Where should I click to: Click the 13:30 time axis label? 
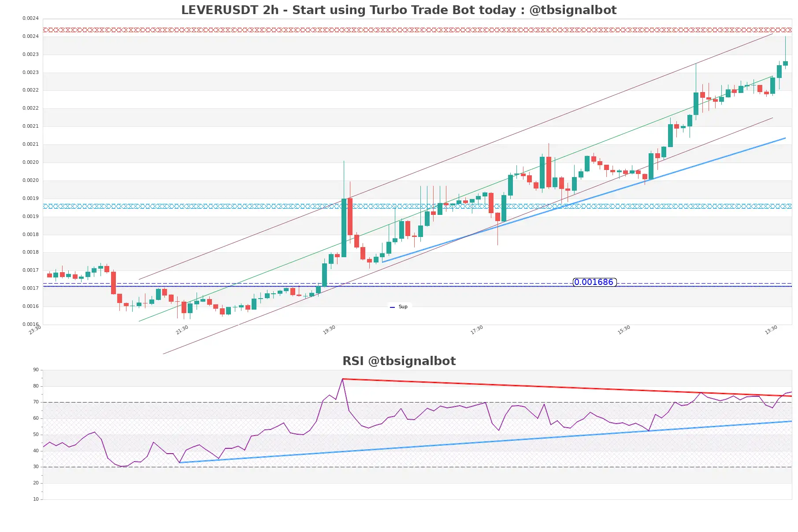click(x=771, y=330)
